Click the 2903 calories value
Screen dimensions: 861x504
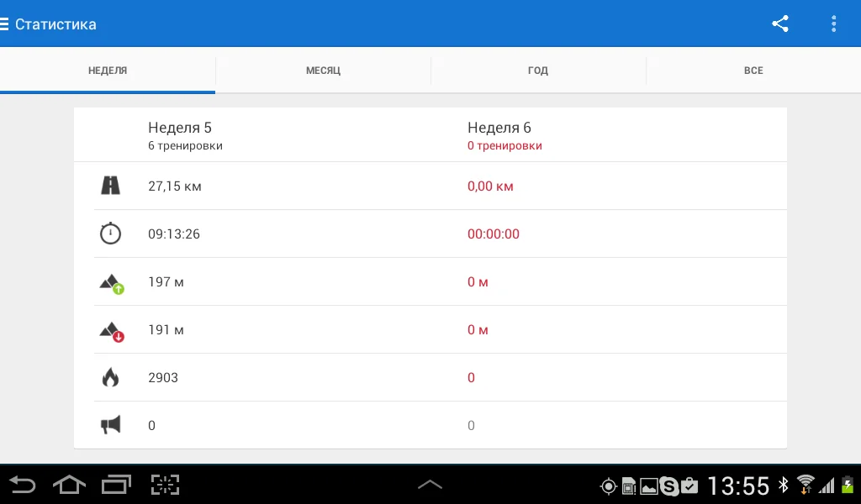163,377
